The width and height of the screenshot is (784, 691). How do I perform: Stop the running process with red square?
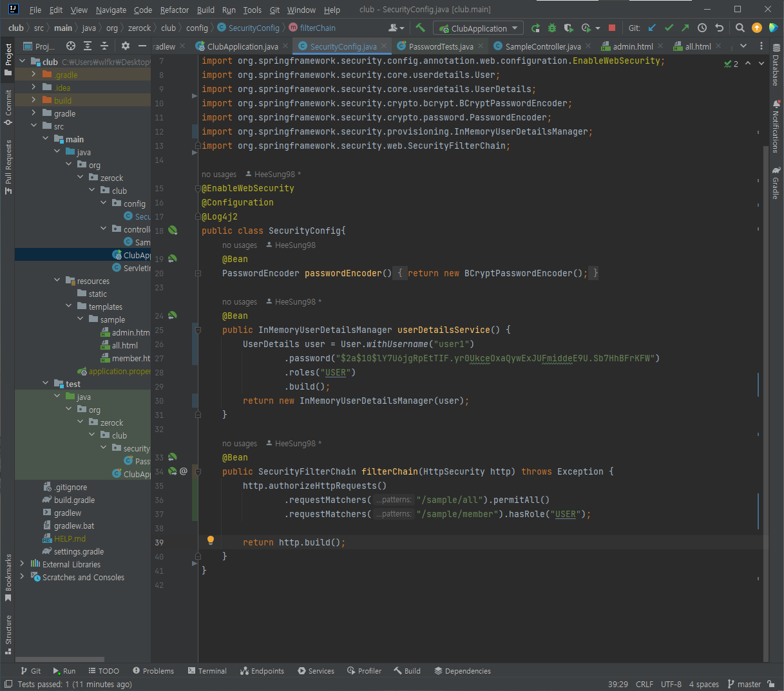tap(612, 28)
